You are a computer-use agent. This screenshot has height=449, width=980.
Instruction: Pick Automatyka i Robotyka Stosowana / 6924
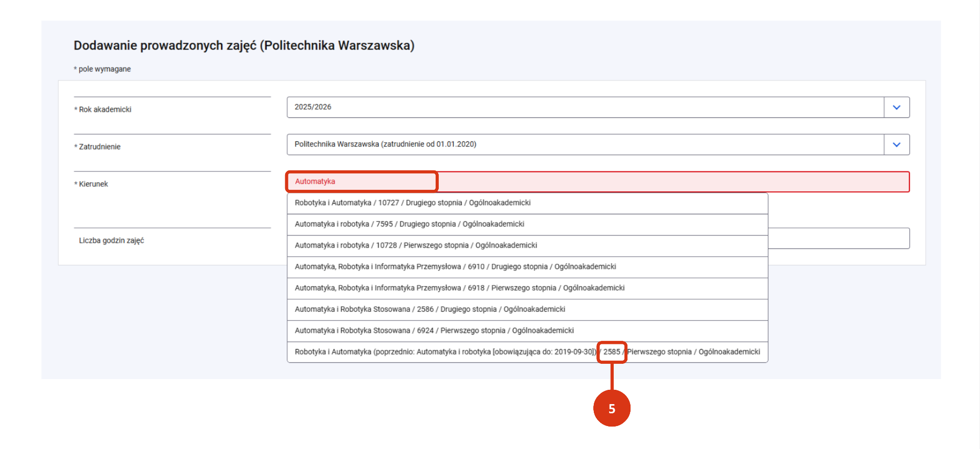pyautogui.click(x=527, y=331)
